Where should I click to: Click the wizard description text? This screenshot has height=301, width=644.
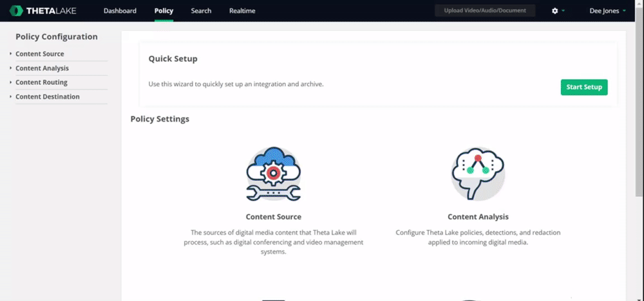pyautogui.click(x=236, y=84)
